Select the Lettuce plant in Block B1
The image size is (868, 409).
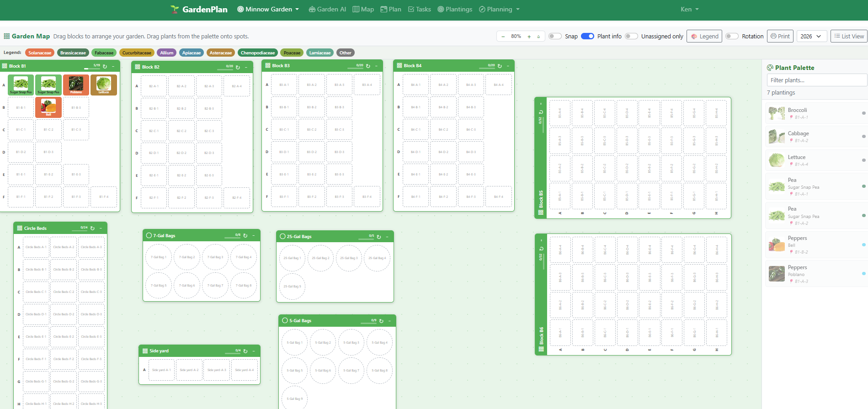[x=104, y=85]
